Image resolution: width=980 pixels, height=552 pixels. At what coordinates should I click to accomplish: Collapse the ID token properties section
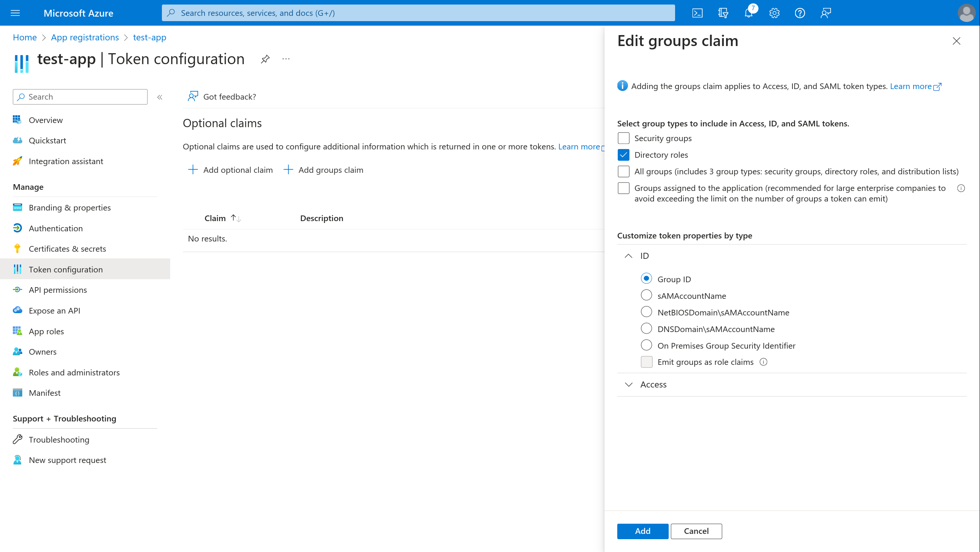click(x=629, y=255)
